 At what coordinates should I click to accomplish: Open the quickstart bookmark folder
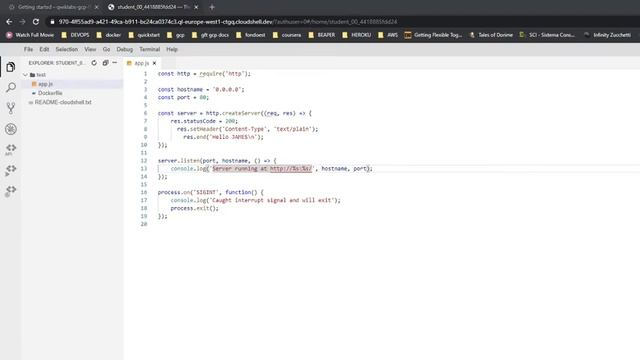pos(144,35)
